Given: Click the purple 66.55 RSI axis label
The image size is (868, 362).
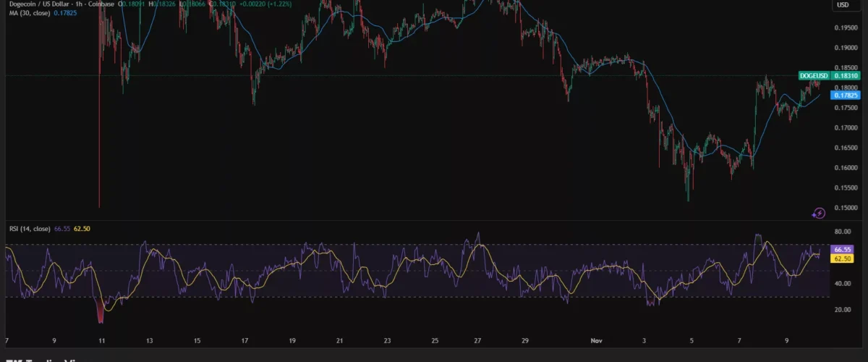Looking at the screenshot, I should 843,249.
